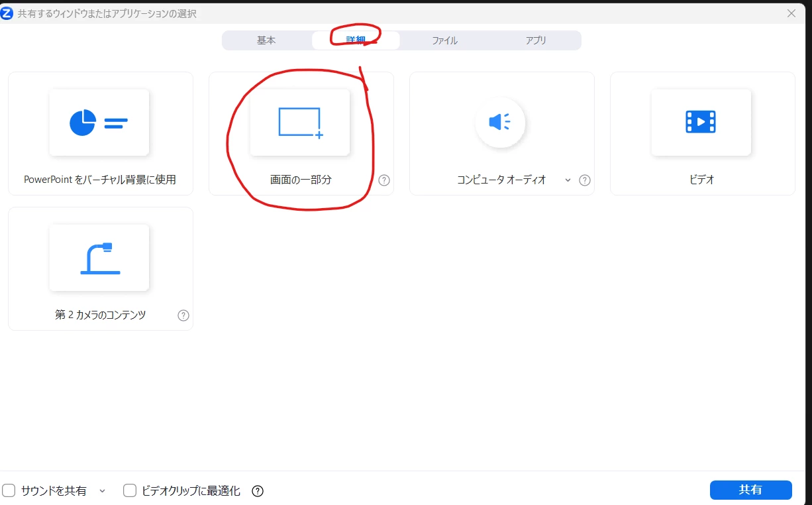
Task: Click the コンピュータ オーディオ label
Action: 501,180
